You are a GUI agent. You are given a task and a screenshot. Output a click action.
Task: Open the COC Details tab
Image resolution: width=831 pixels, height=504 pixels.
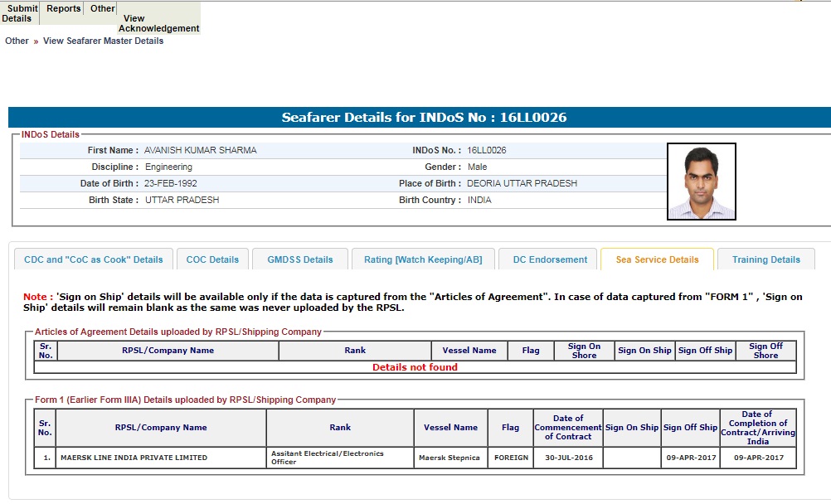click(212, 259)
